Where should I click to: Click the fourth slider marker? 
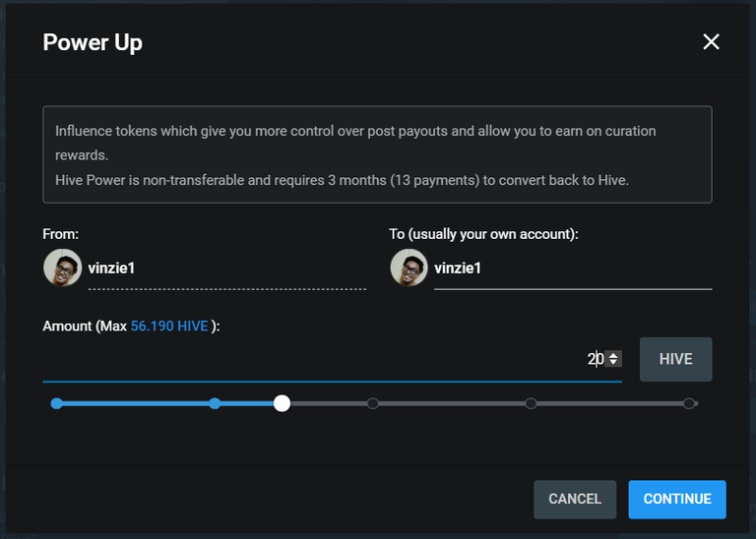click(x=531, y=403)
